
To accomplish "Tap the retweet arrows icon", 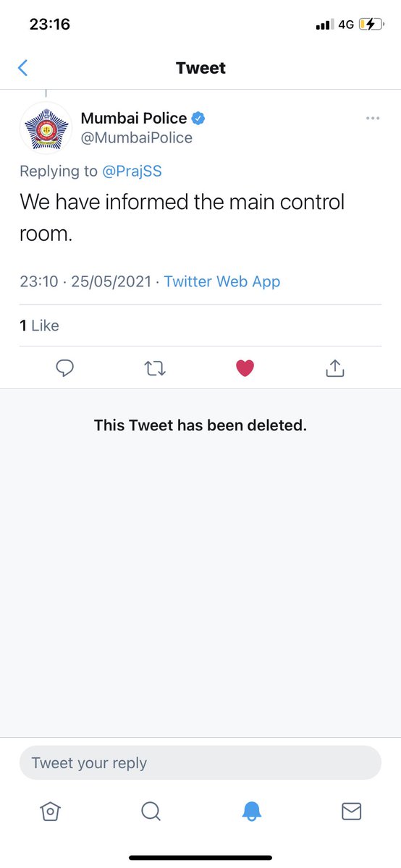I will coord(155,369).
